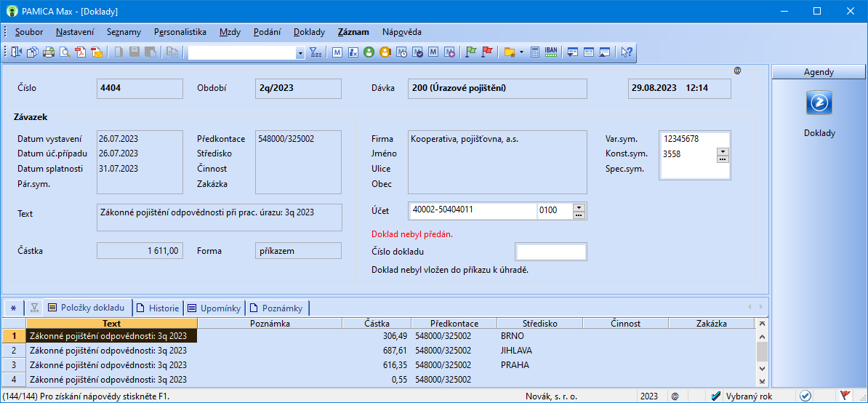Viewport: 868px width, 403px height.
Task: Open the Doklady agenda icon in side panel
Action: click(819, 103)
